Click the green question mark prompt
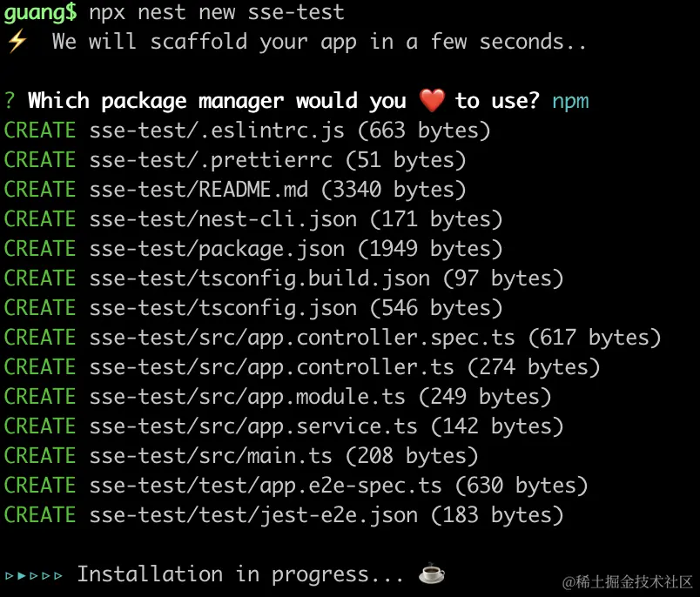Image resolution: width=700 pixels, height=597 pixels. [10, 101]
